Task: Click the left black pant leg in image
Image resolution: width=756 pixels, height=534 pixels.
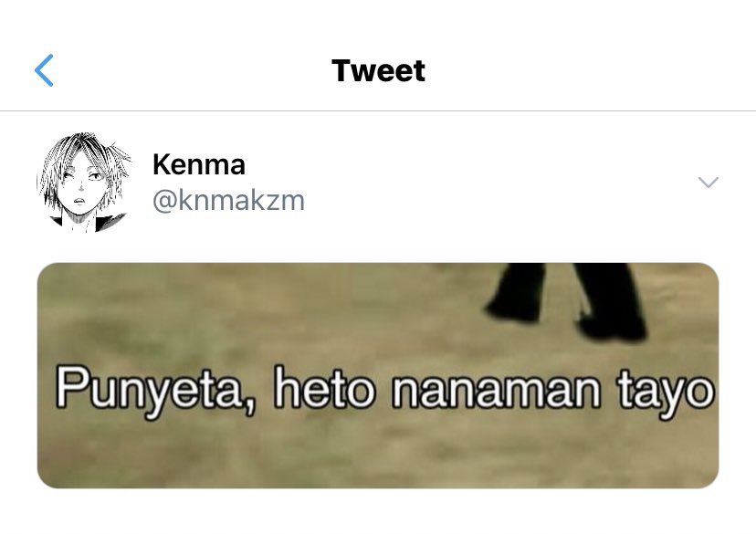Action: [519, 291]
